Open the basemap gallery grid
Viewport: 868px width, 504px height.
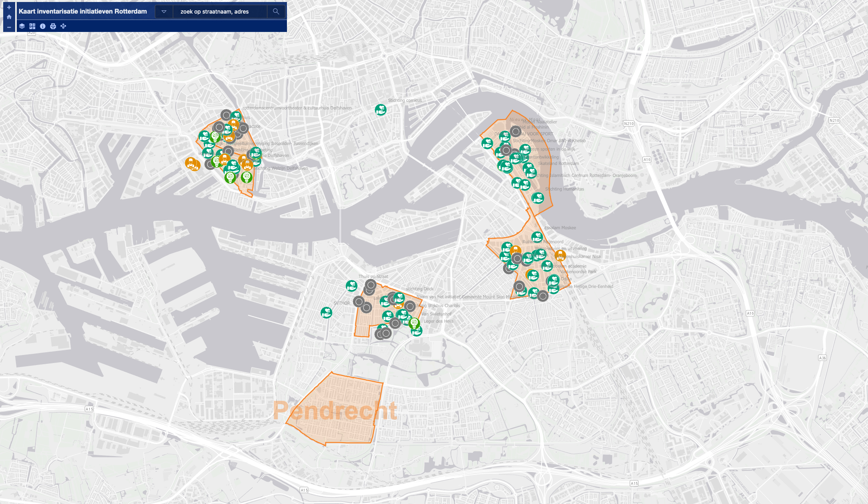pyautogui.click(x=32, y=26)
